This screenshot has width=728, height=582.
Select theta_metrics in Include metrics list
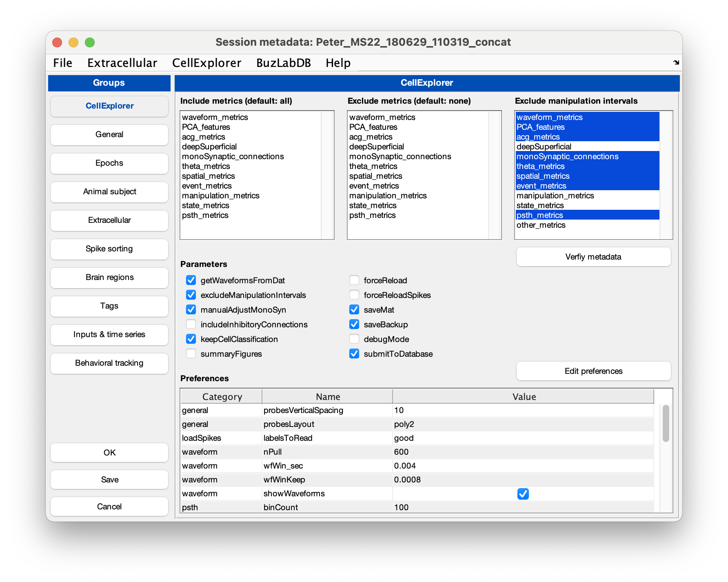click(x=251, y=166)
